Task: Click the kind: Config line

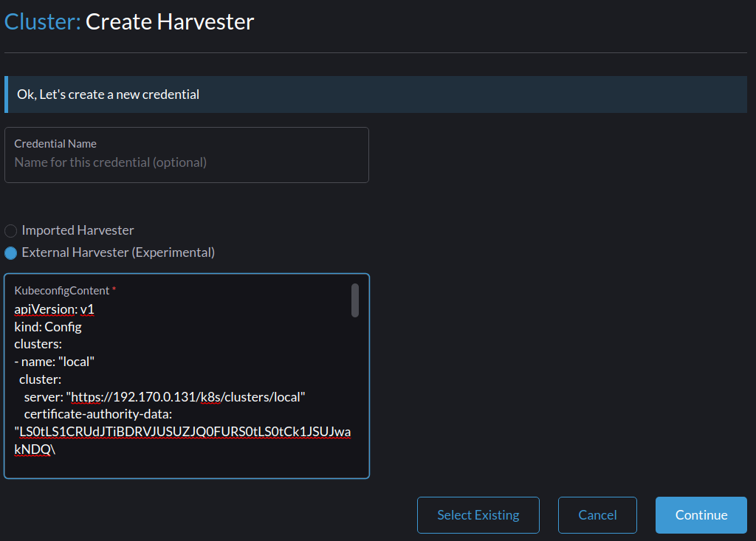Action: [x=48, y=326]
